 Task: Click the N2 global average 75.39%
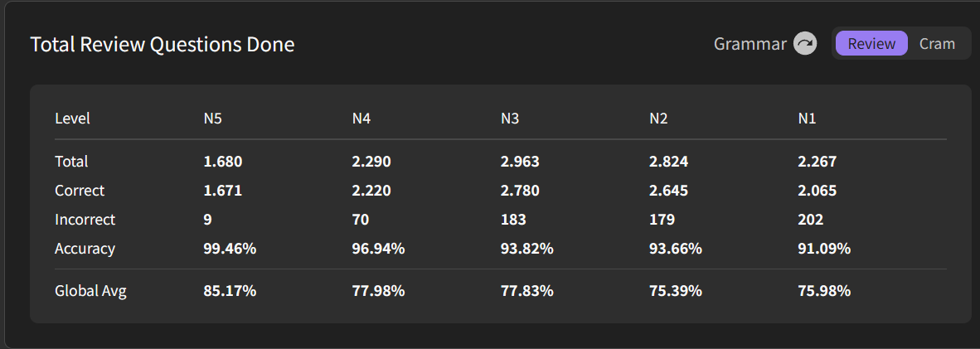pyautogui.click(x=676, y=291)
